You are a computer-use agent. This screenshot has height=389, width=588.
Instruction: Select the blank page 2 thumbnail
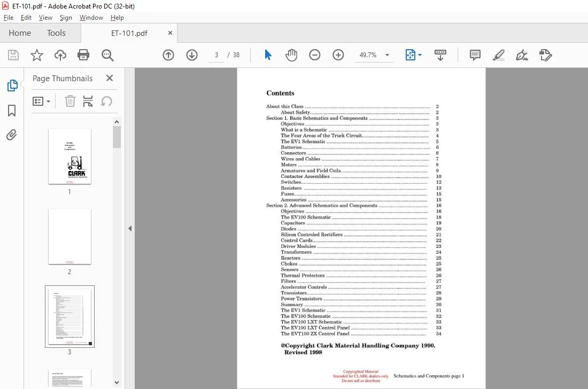tap(69, 237)
